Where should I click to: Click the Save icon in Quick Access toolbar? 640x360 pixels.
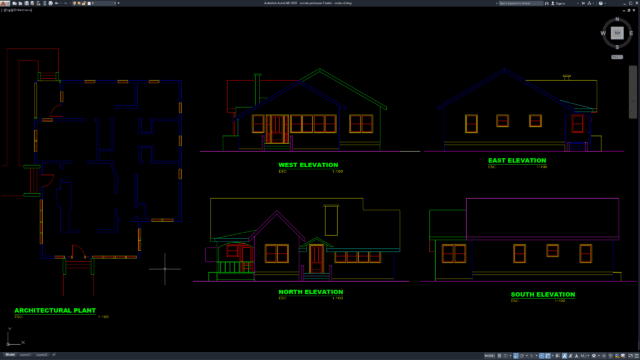[27, 3]
